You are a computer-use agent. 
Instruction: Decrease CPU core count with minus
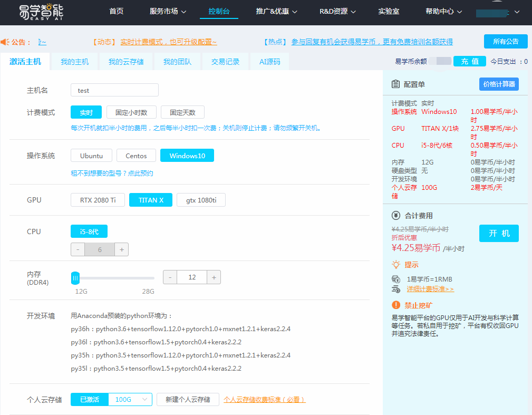pos(78,249)
